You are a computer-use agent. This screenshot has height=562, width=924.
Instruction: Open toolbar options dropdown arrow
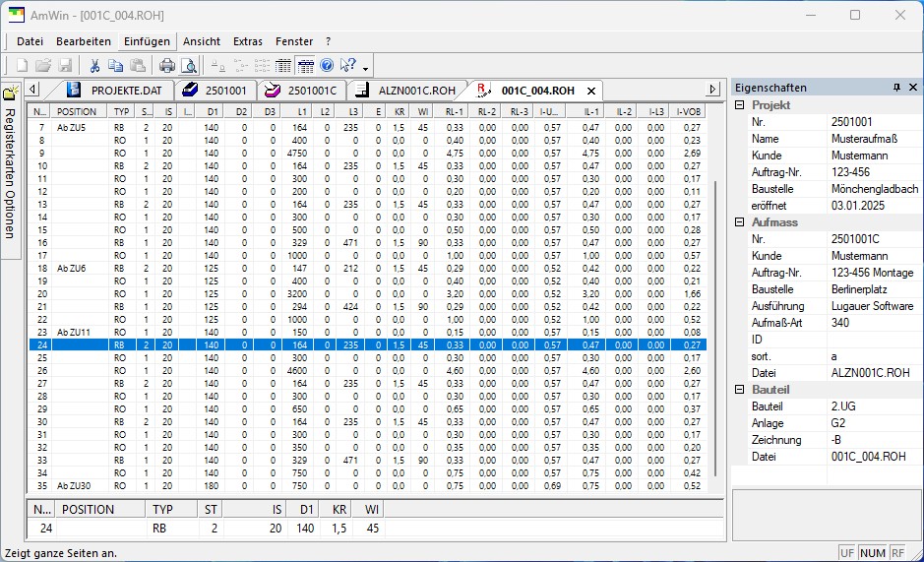pos(365,69)
